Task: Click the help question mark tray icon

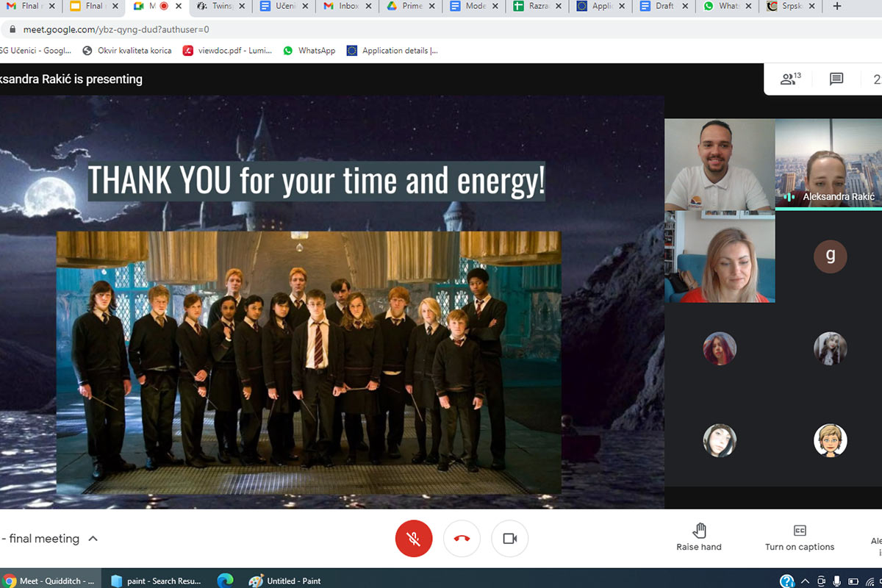Action: (x=786, y=581)
